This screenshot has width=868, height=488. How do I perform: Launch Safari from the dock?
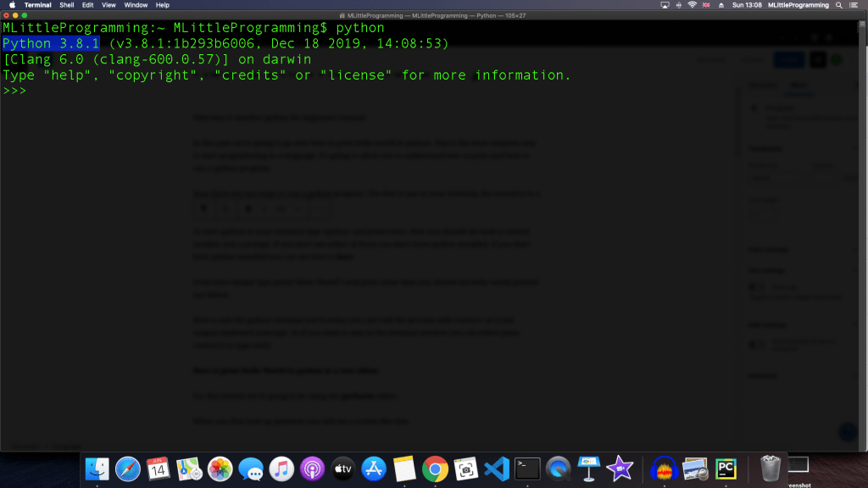point(128,468)
